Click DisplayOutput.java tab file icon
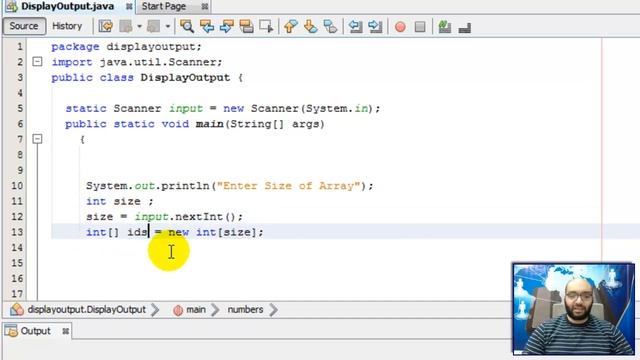 click(x=11, y=6)
